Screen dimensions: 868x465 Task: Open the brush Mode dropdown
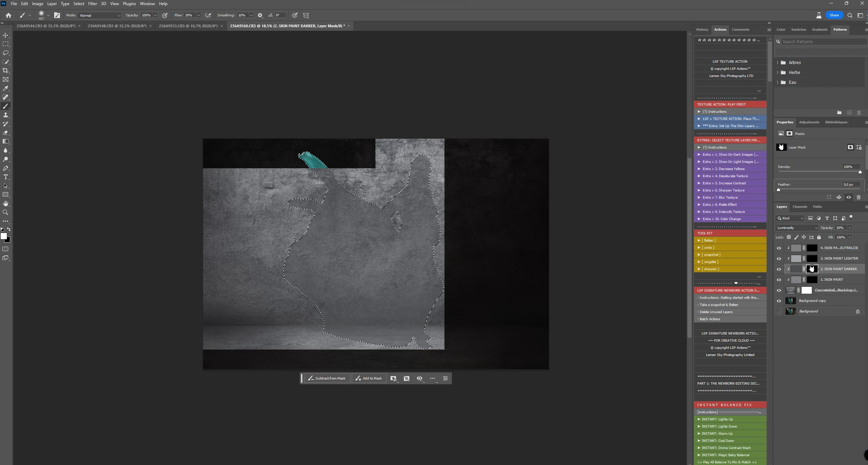(x=99, y=15)
